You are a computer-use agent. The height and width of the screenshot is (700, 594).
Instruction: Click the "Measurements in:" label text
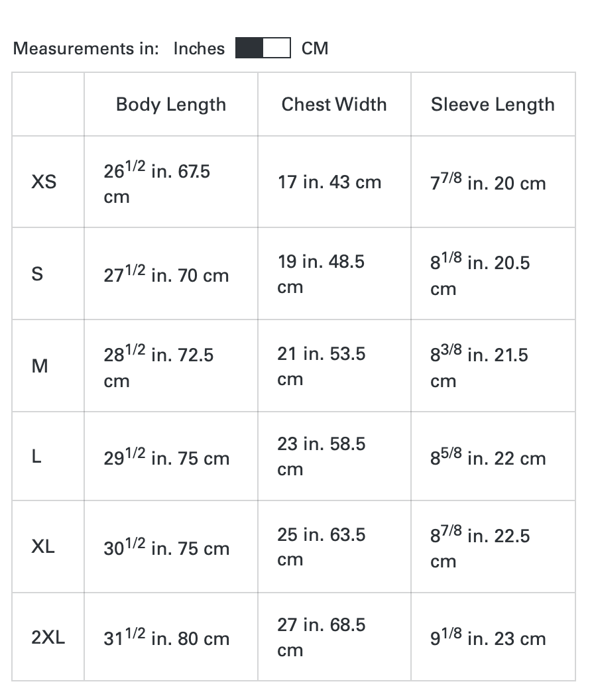pos(86,48)
